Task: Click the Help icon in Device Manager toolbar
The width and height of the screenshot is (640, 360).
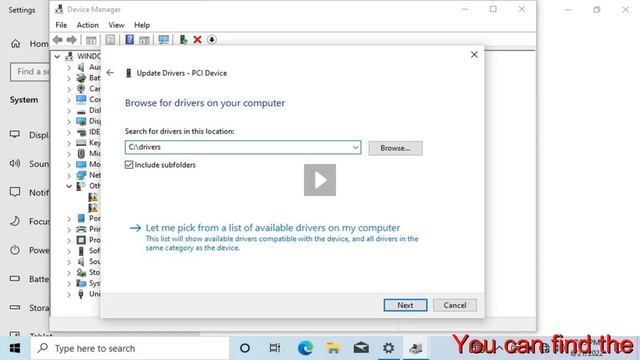Action: tap(129, 40)
